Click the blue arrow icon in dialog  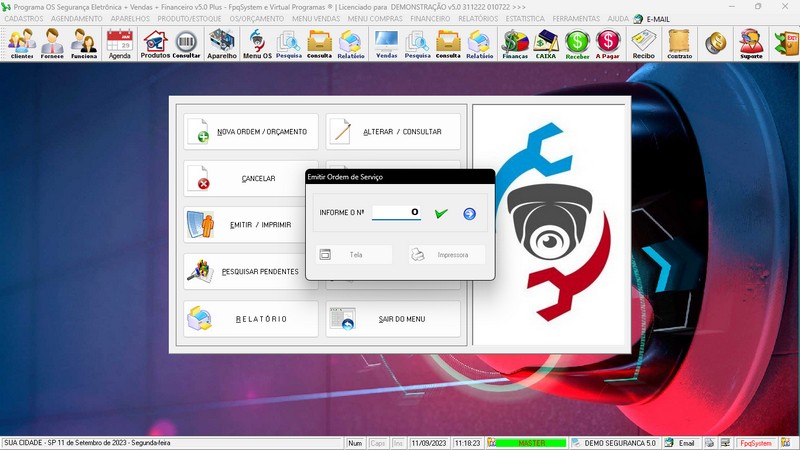tap(469, 214)
